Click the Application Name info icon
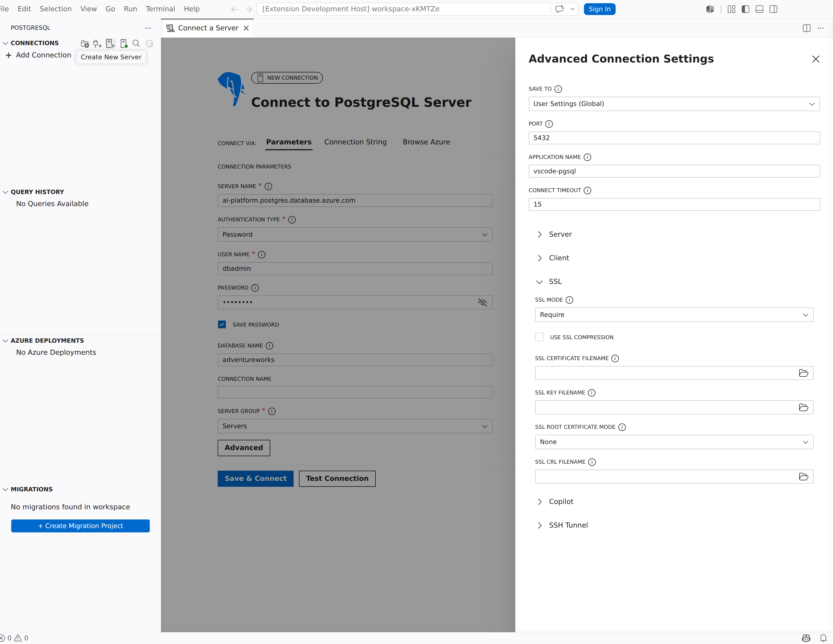833x644 pixels. (587, 157)
